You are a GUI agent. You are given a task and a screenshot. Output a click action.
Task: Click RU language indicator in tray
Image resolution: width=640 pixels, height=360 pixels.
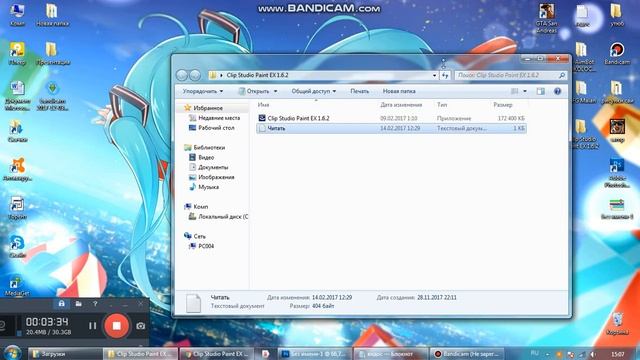tap(534, 353)
